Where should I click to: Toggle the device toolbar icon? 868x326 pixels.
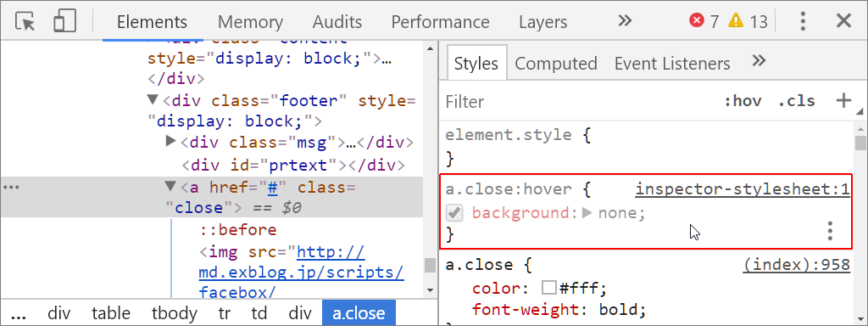tap(64, 21)
